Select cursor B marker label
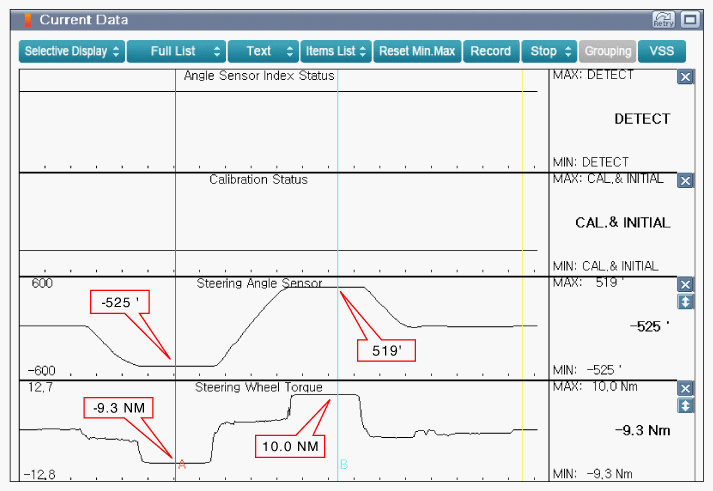 click(344, 464)
